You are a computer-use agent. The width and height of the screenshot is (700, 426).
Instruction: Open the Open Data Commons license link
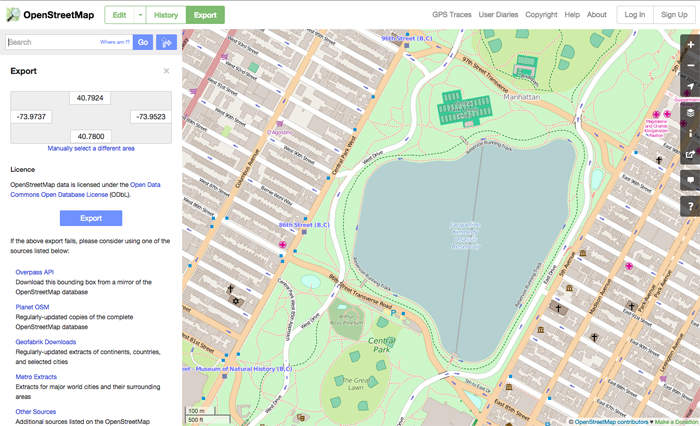(x=85, y=190)
